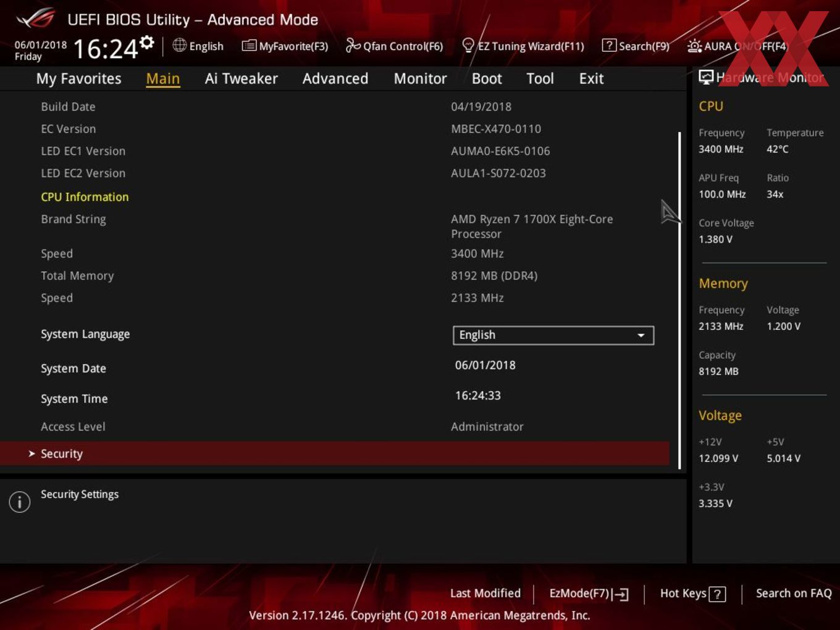
Task: Click the System Date label
Action: (x=73, y=369)
